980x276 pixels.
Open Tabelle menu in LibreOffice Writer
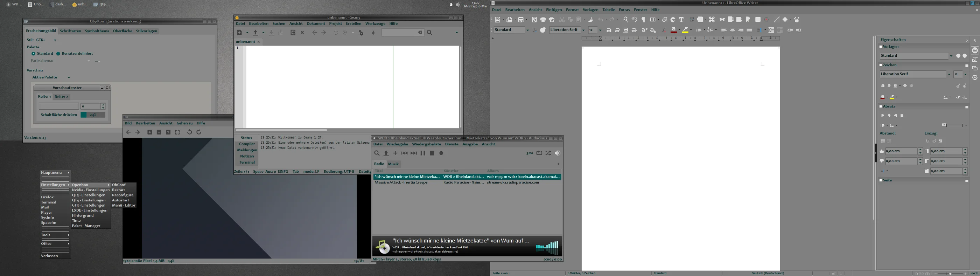[x=609, y=10]
